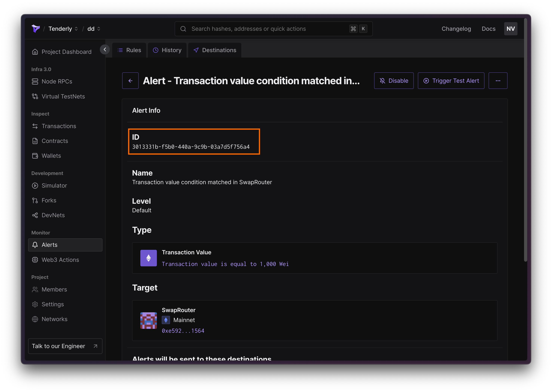Open the Forks page
Image resolution: width=552 pixels, height=392 pixels.
[x=49, y=200]
